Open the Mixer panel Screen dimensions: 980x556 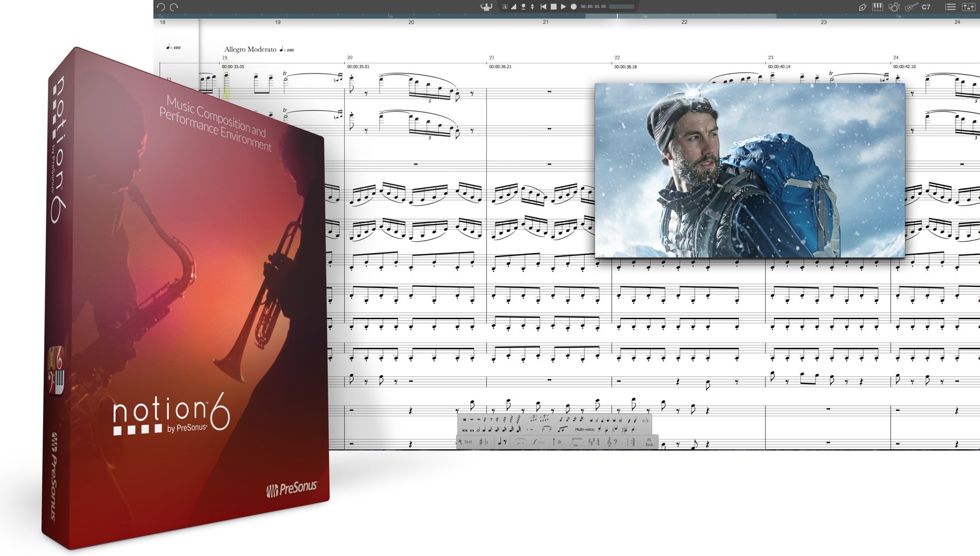[x=967, y=7]
